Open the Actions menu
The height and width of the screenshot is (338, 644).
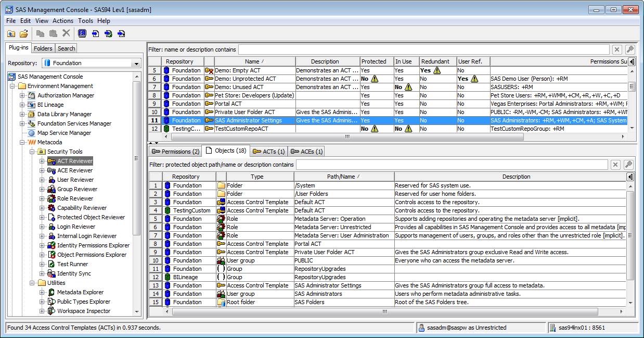(x=63, y=21)
